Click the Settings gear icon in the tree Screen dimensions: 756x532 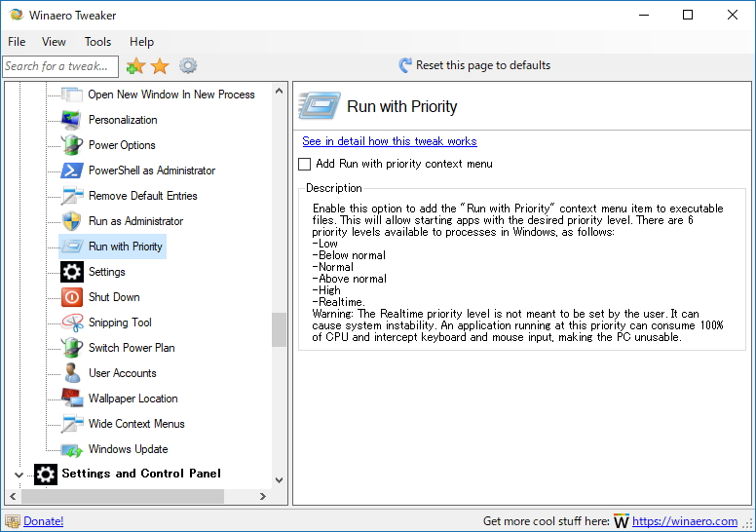tap(72, 272)
